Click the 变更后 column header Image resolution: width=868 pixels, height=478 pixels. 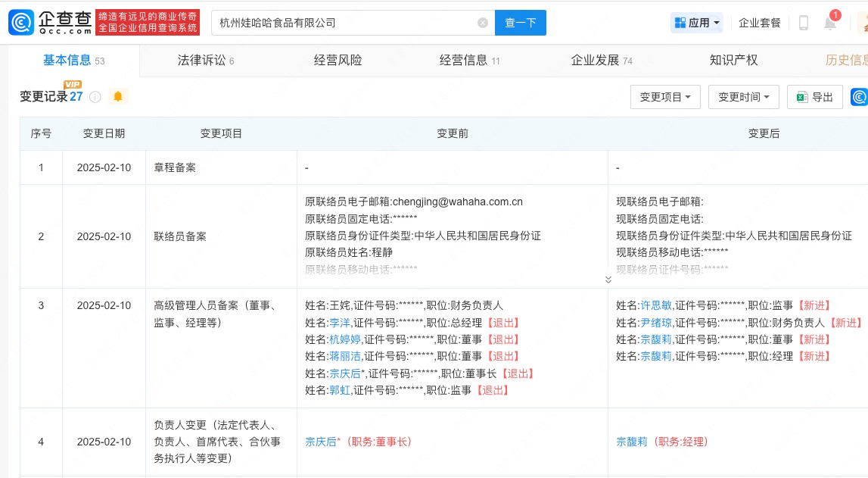764,133
